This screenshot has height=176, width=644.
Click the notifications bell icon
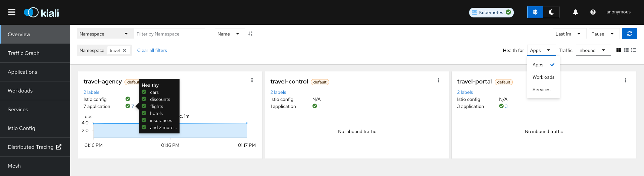pyautogui.click(x=575, y=12)
